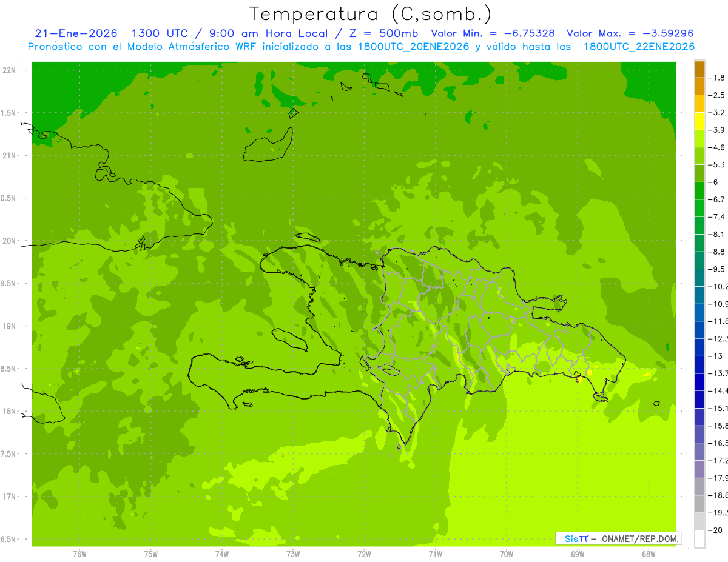Click the "1300 UTC" time text
The image size is (728, 562).
coord(161,33)
